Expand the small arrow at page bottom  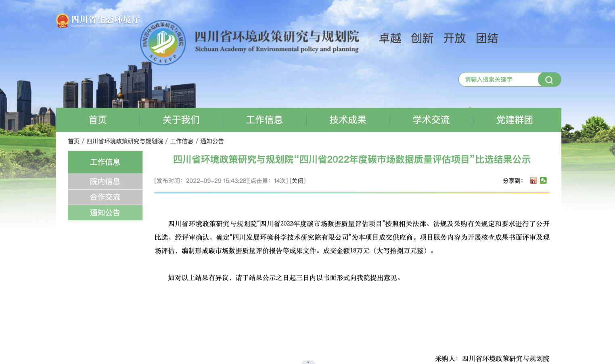click(x=308, y=362)
